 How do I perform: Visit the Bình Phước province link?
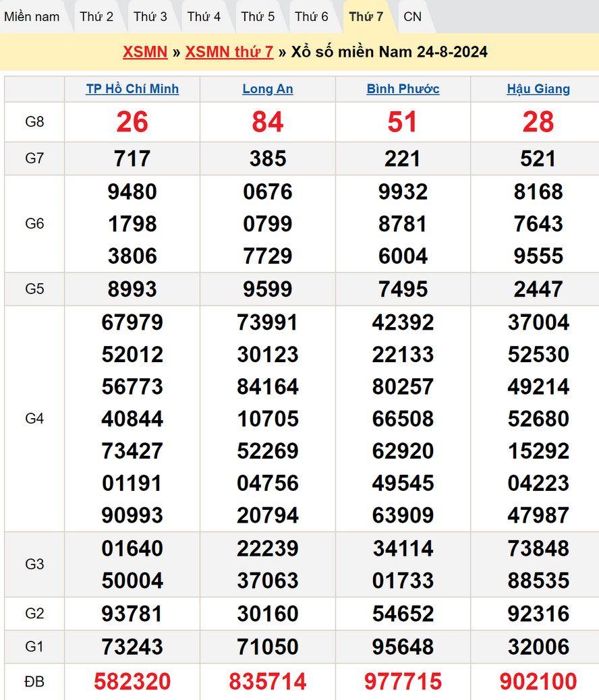click(x=403, y=89)
